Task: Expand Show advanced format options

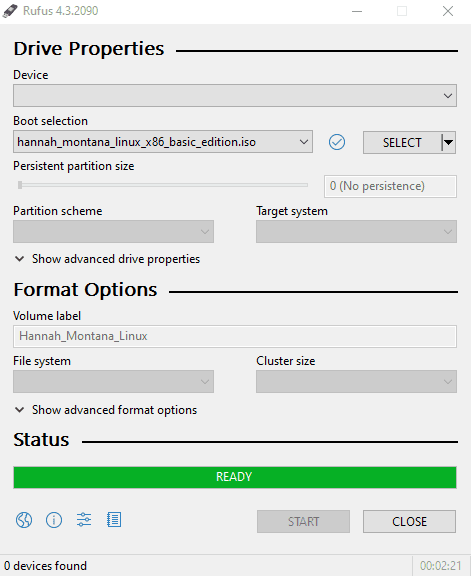Action: pyautogui.click(x=106, y=410)
